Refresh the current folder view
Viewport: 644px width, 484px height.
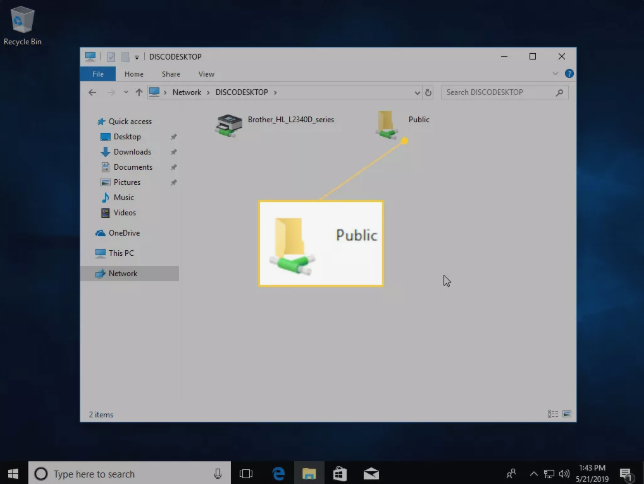[x=428, y=92]
